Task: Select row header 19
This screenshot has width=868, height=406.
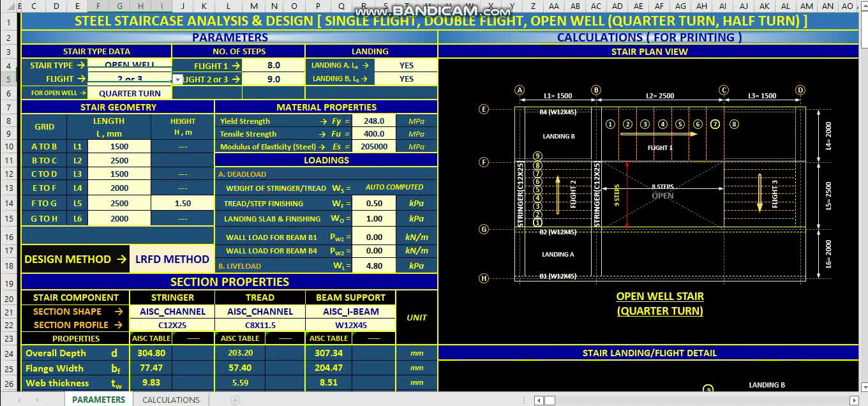Action: click(10, 283)
